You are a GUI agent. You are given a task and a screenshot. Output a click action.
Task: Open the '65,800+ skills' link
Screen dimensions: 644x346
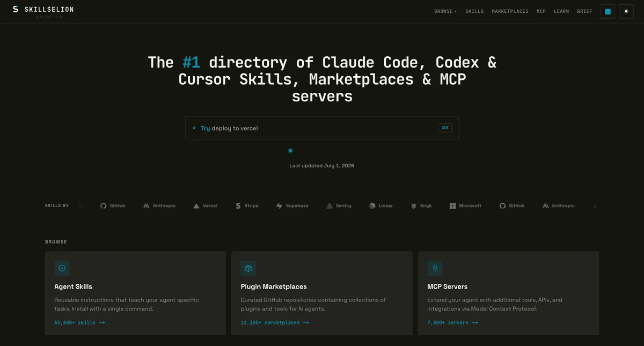[79, 322]
